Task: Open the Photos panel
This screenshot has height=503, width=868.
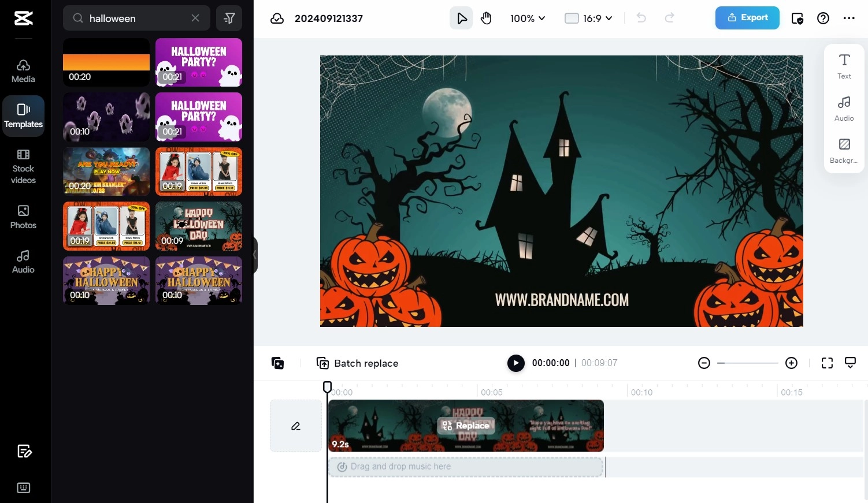Action: coord(23,217)
